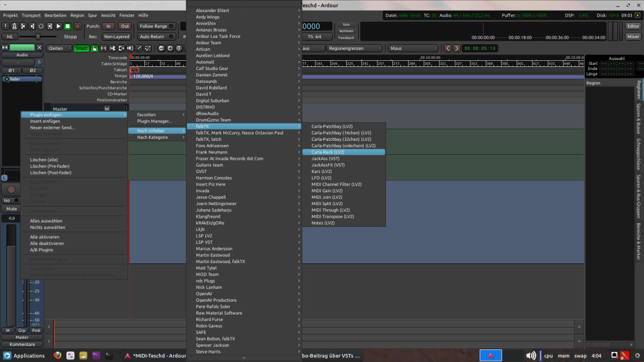Click the zoom out magnifier icon
The image size is (644, 362).
(x=162, y=48)
